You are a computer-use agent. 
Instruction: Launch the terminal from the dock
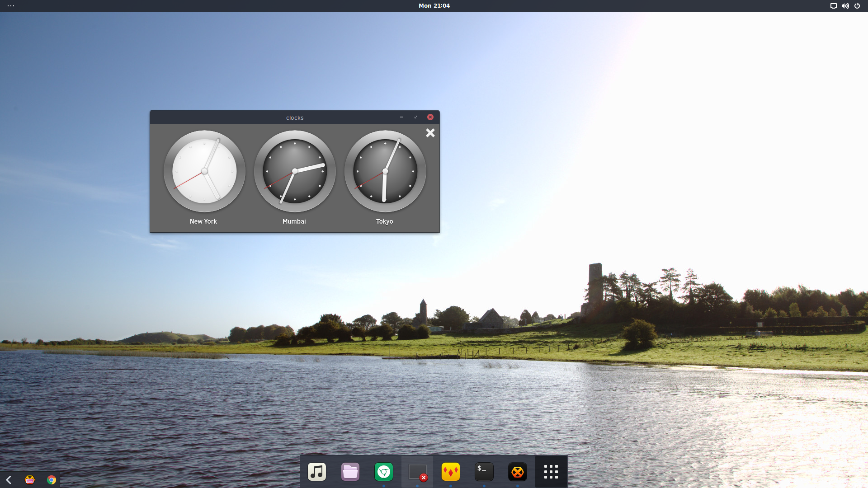484,472
